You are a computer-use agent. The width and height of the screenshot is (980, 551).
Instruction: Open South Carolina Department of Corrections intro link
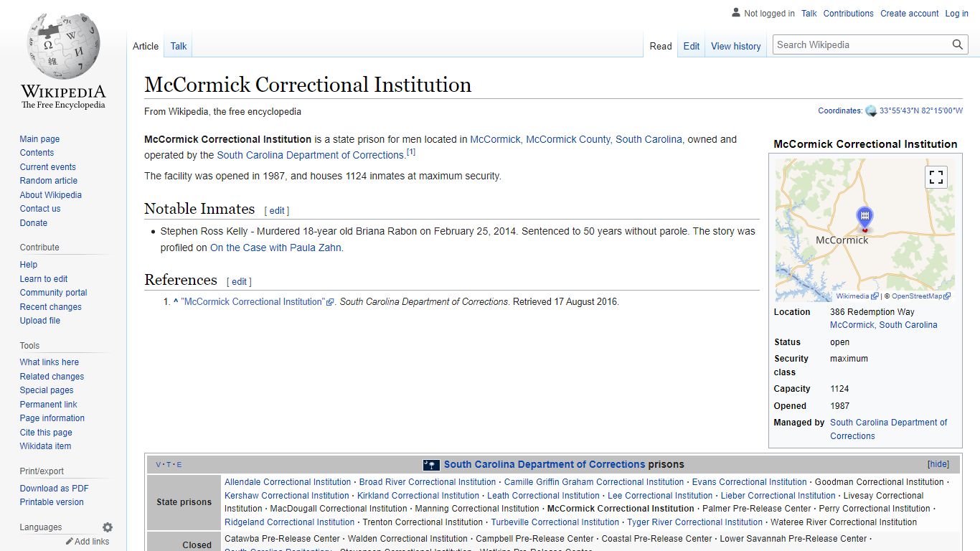point(310,156)
